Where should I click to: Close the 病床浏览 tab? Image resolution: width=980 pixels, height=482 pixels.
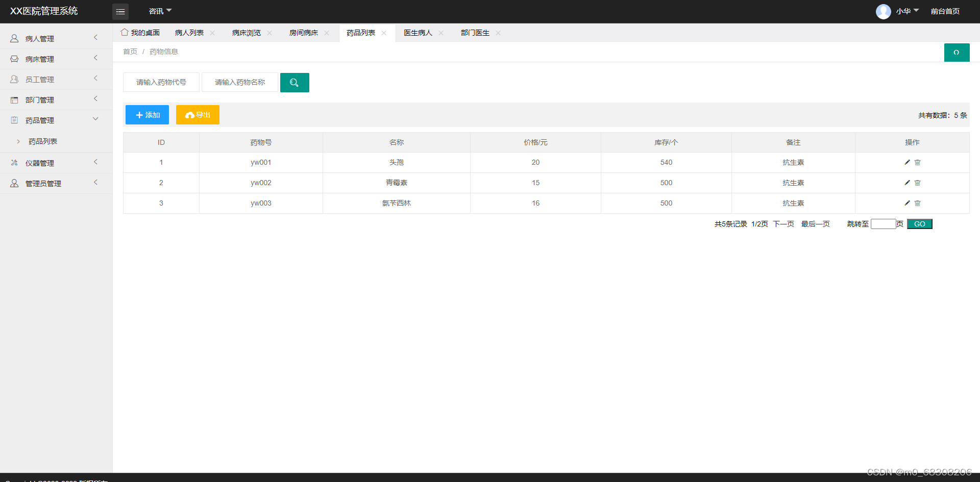click(269, 33)
